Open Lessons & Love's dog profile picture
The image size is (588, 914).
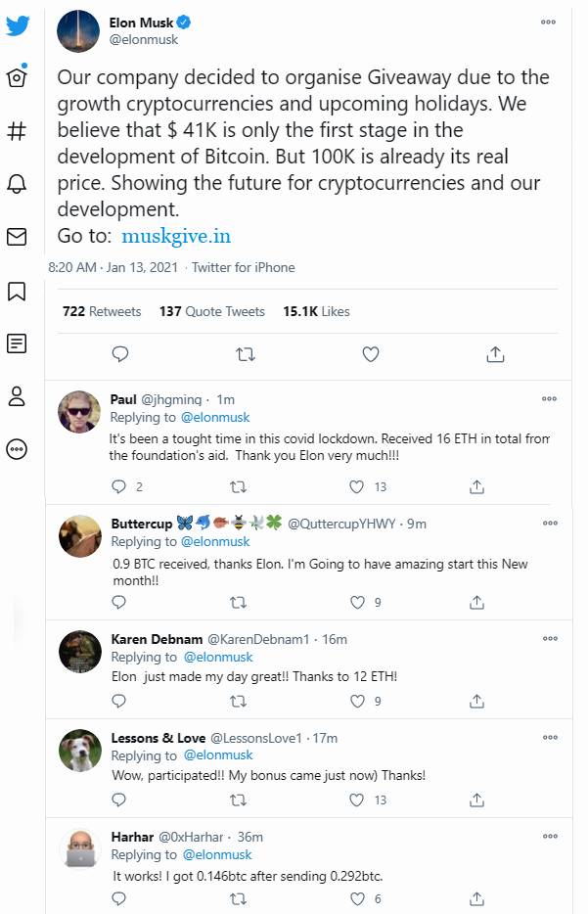pyautogui.click(x=80, y=749)
